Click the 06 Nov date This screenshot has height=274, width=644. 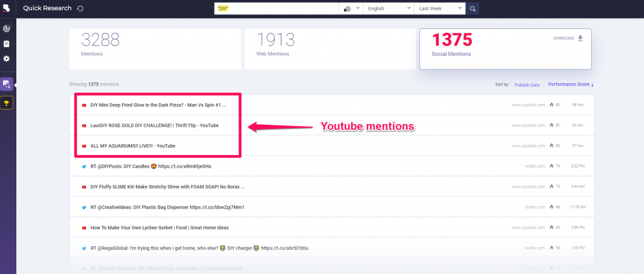coord(577,105)
